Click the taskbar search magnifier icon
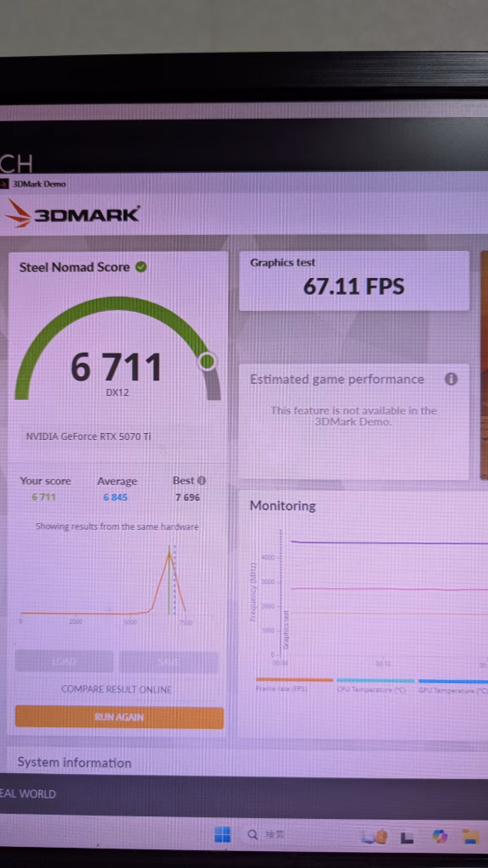Image resolution: width=488 pixels, height=868 pixels. point(252,835)
